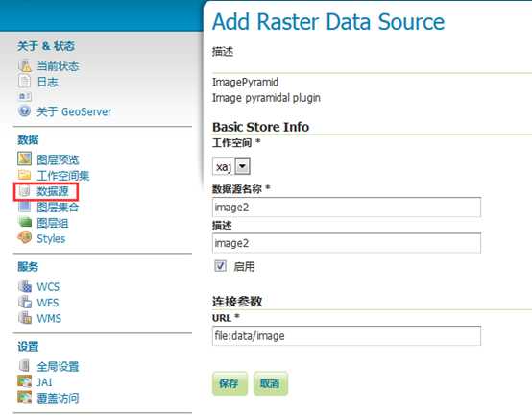Click the JAI image icon
532x416 pixels.
[x=24, y=381]
